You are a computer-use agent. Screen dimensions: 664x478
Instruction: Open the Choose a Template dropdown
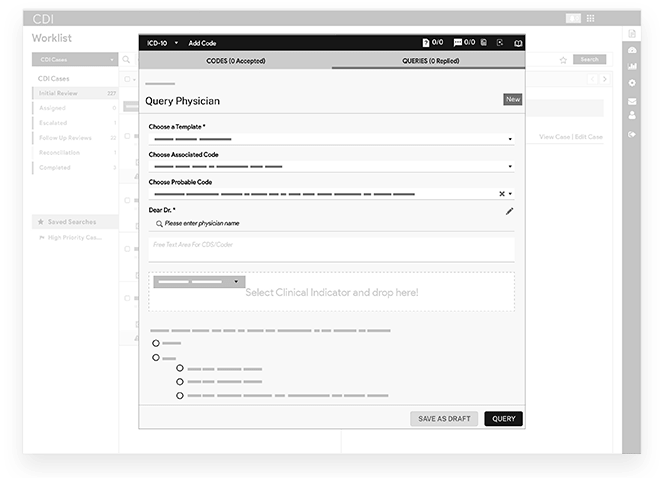pos(332,139)
